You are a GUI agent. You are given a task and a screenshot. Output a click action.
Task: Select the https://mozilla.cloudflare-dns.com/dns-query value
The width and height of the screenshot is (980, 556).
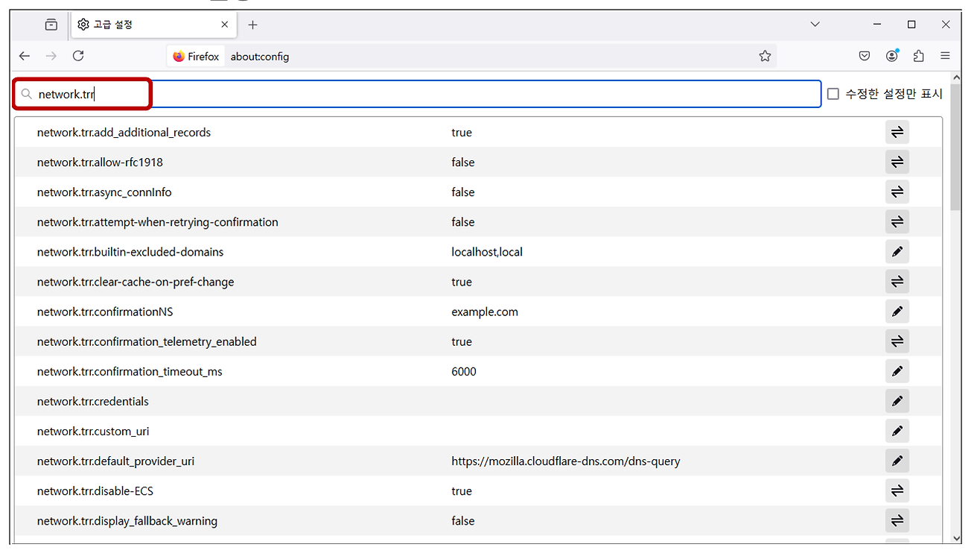566,461
